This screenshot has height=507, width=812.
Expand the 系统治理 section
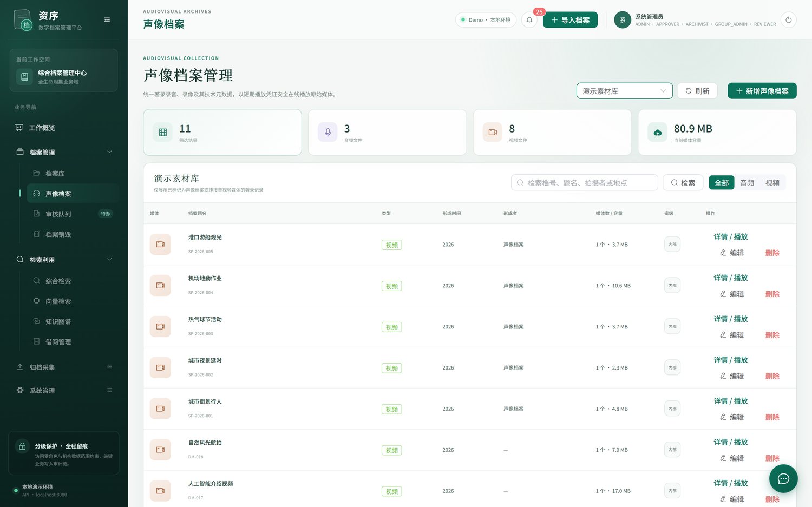pyautogui.click(x=64, y=390)
